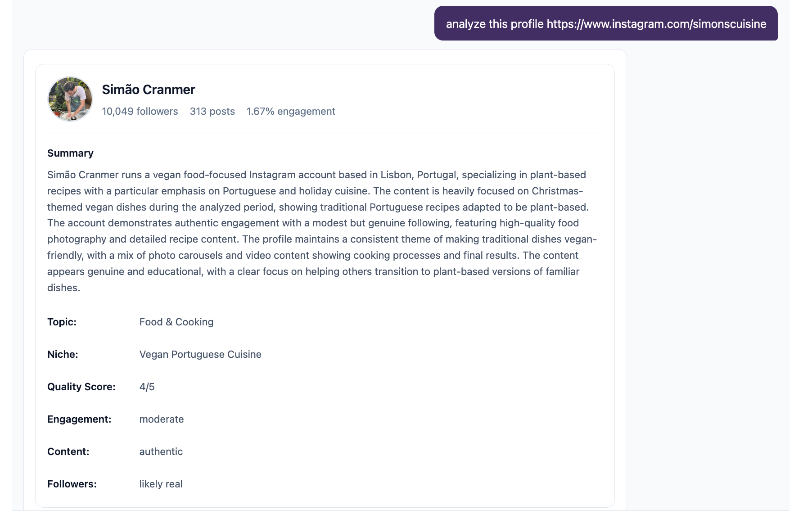Open the instagram.com/simonscuisine link in the message

tap(656, 24)
